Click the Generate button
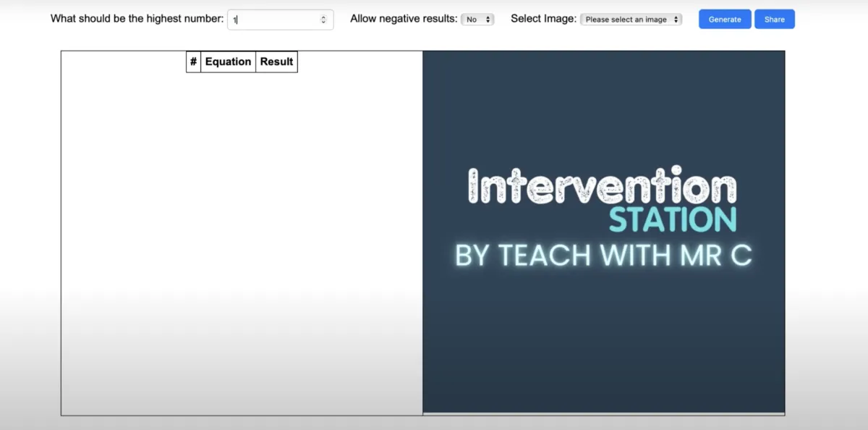Image resolution: width=868 pixels, height=430 pixels. click(x=725, y=20)
